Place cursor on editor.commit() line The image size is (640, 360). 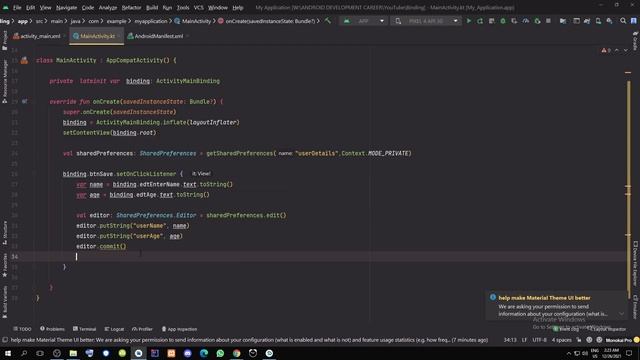[x=101, y=247]
